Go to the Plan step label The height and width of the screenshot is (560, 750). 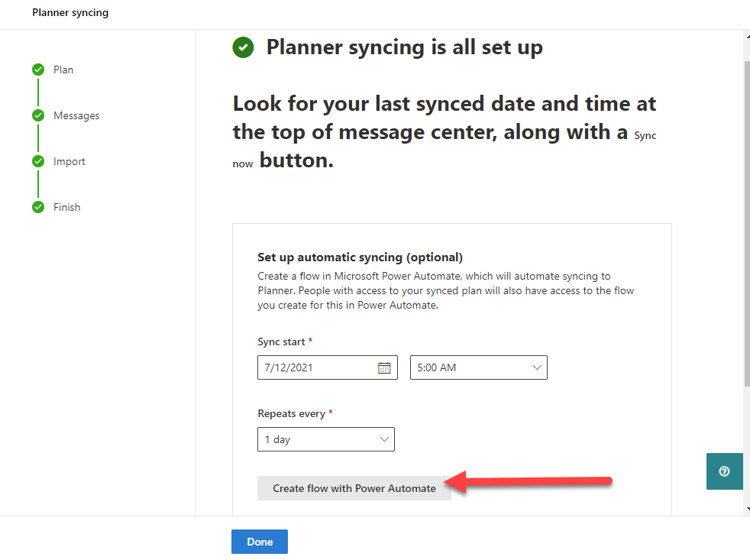[63, 70]
